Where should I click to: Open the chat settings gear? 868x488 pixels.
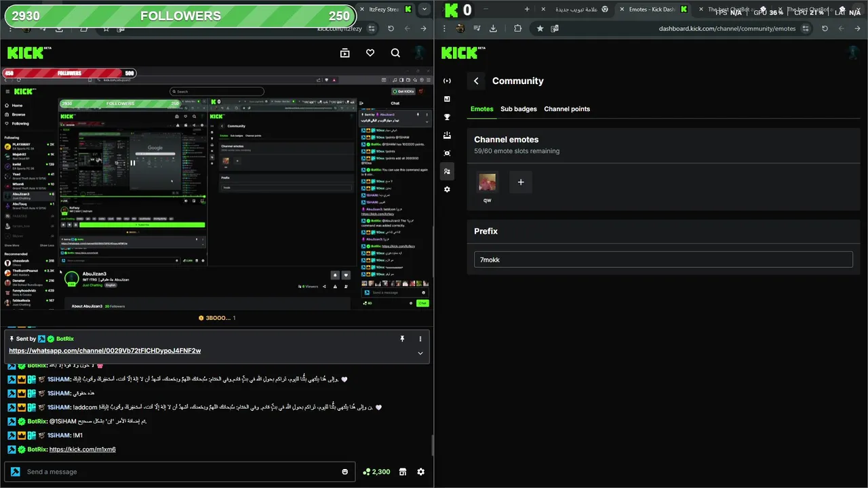tap(421, 472)
